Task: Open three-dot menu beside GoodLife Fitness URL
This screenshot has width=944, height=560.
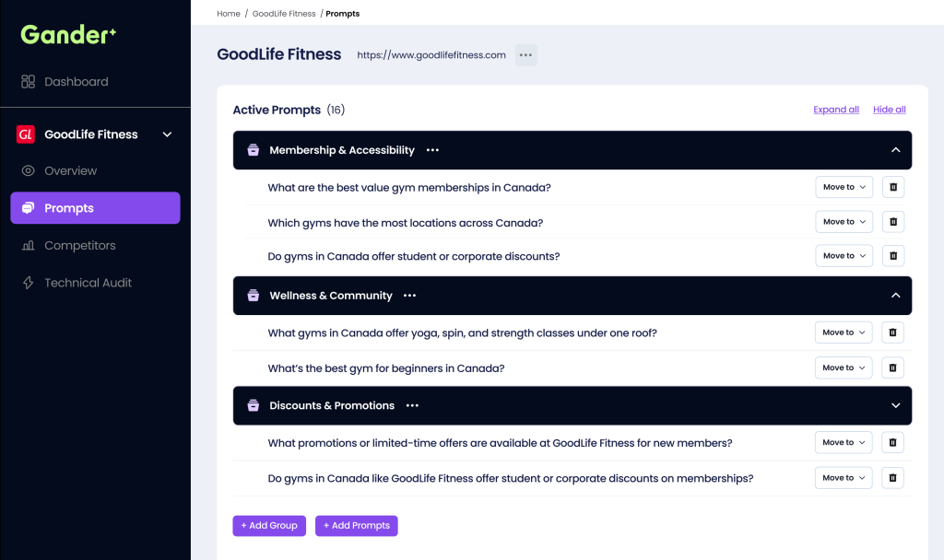Action: coord(525,55)
